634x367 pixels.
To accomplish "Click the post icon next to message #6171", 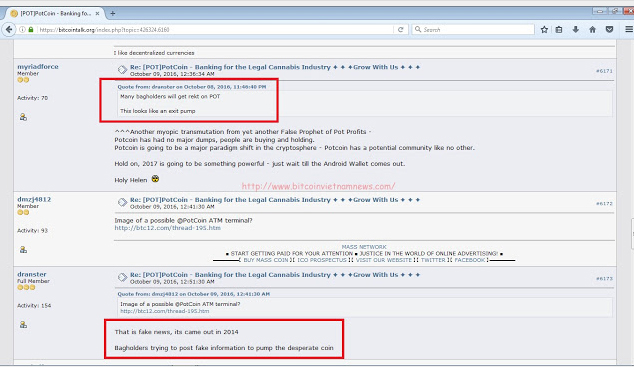I will (x=122, y=70).
